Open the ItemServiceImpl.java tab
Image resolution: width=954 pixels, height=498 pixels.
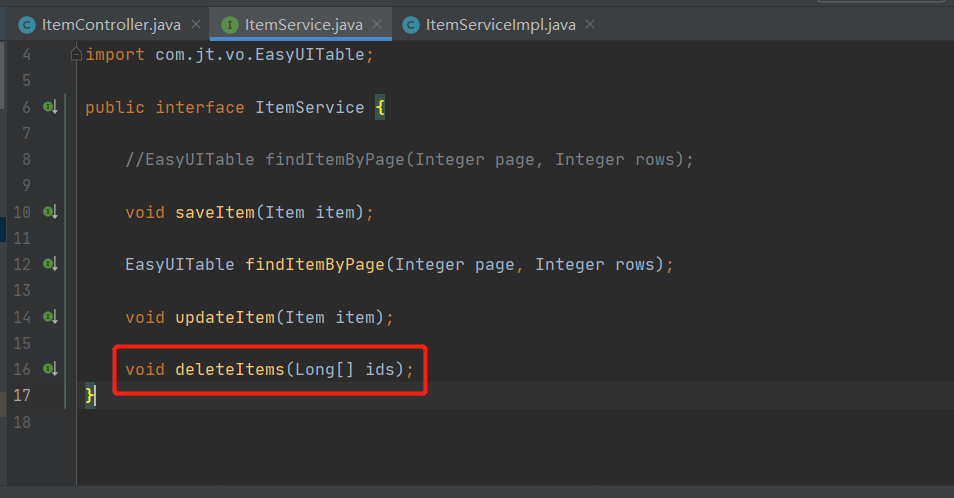coord(500,25)
